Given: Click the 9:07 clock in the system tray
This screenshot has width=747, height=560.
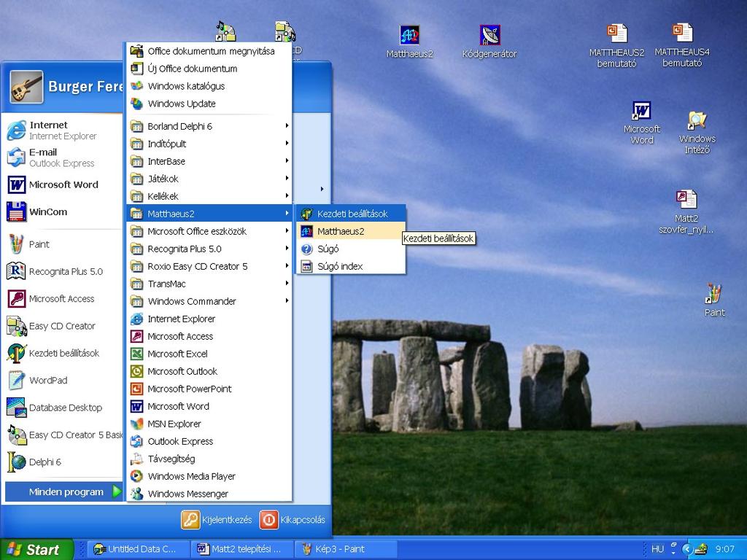Looking at the screenshot, I should 724,549.
